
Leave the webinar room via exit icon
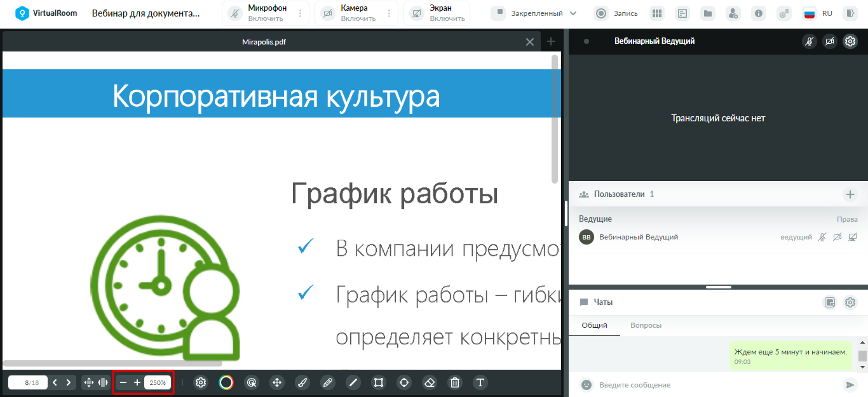point(850,13)
